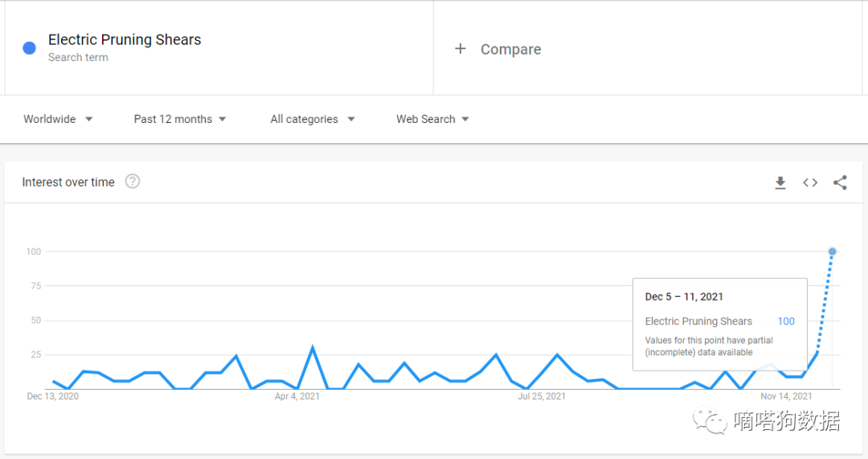This screenshot has height=459, width=868.
Task: Open the help icon beside Interest over time
Action: pyautogui.click(x=133, y=182)
